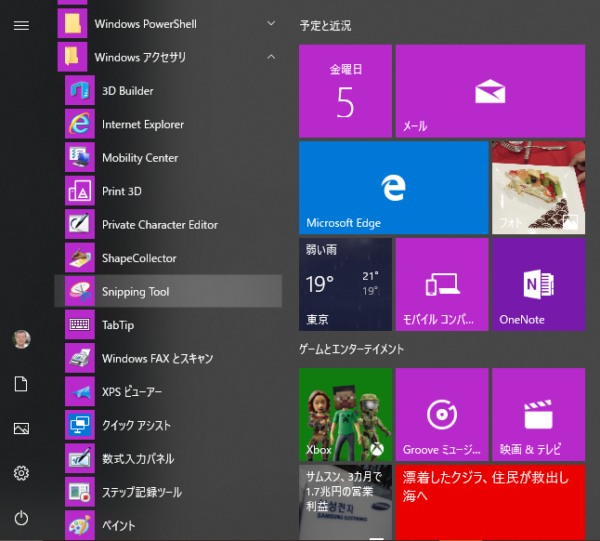Open the フォト picture tile

pos(538,186)
